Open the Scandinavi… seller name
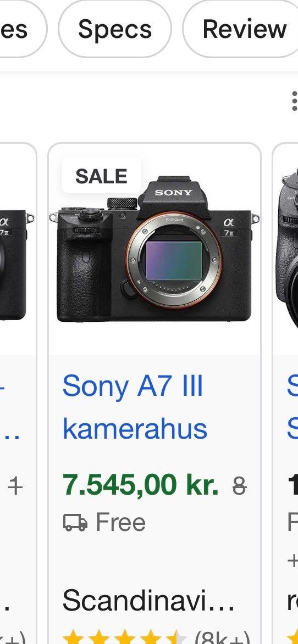298x644 pixels. point(148,600)
